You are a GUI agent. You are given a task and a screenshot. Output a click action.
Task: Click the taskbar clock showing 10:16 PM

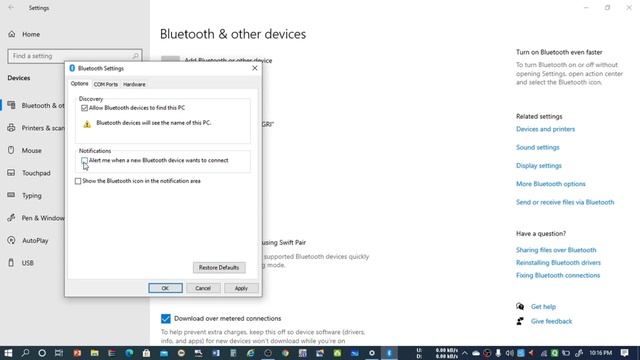tap(600, 353)
